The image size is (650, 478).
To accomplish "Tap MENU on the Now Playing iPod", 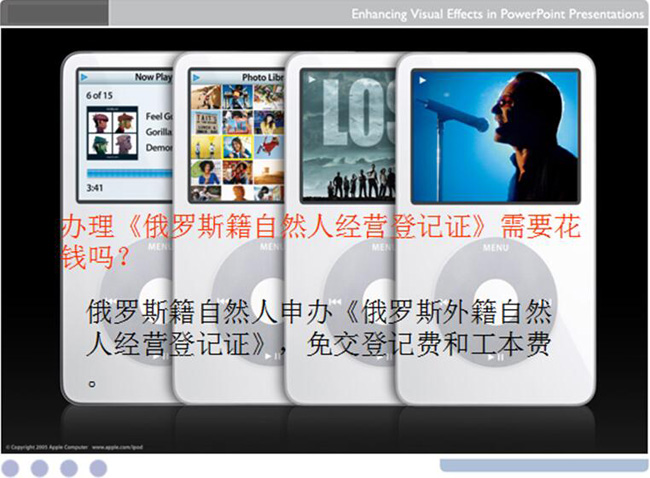I will [160, 247].
